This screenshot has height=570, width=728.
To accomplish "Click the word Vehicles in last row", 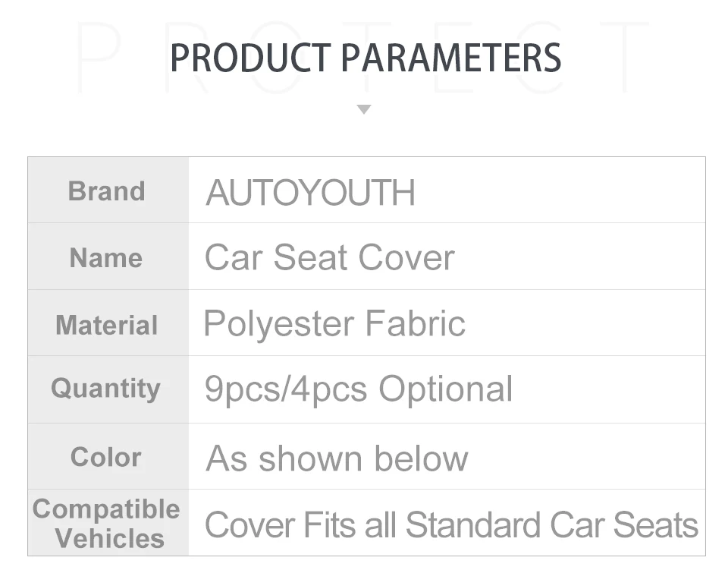I will (x=110, y=538).
